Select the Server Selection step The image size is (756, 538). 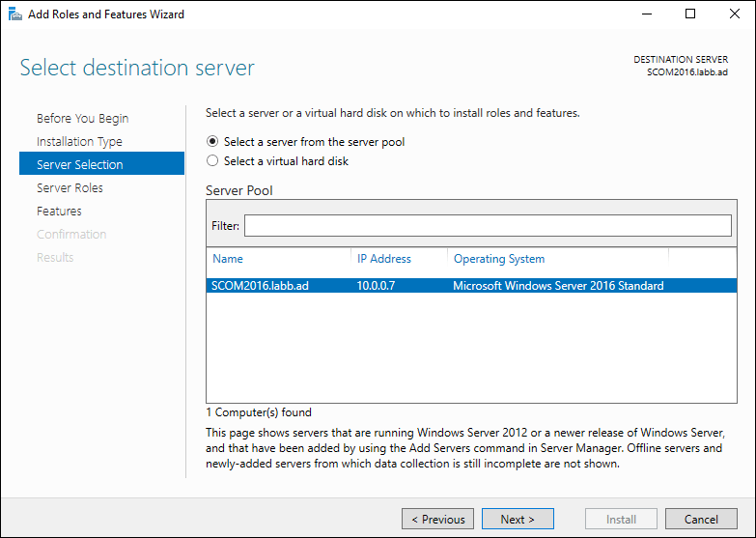pos(101,163)
